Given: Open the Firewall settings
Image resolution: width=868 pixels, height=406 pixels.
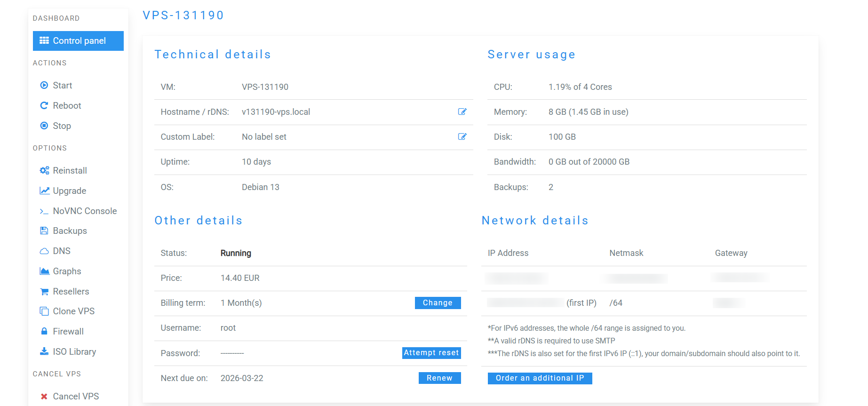Looking at the screenshot, I should [68, 331].
